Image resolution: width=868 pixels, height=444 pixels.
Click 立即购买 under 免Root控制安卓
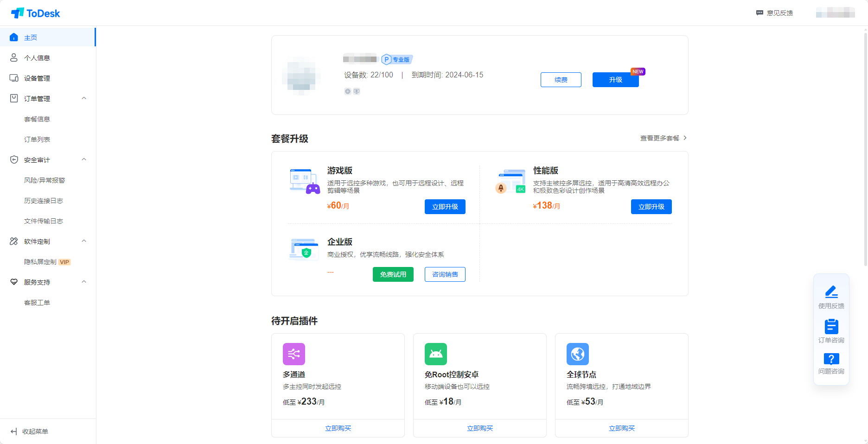point(480,428)
